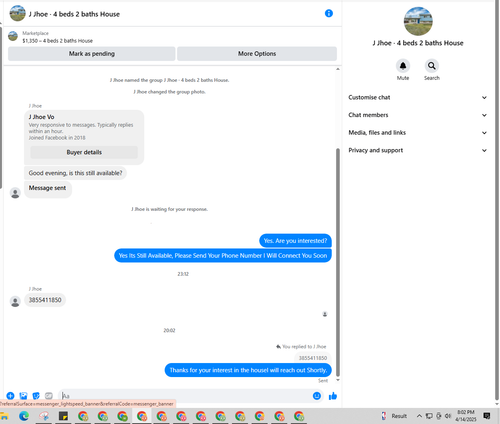
Task: Click the side panel name 'J Jhoe - 4 beds 2 baths House'
Action: [418, 43]
